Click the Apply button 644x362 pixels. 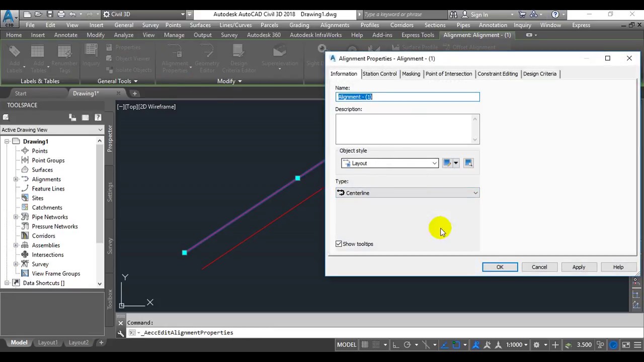point(579,267)
